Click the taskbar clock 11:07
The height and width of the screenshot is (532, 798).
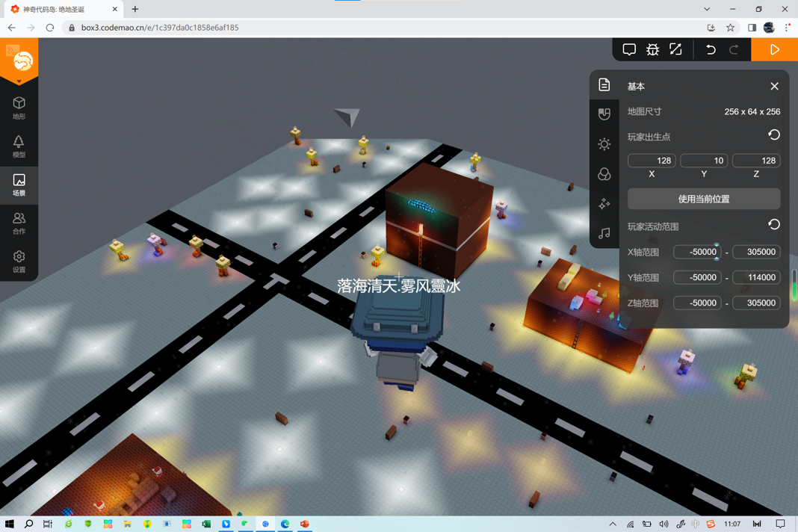(x=731, y=524)
